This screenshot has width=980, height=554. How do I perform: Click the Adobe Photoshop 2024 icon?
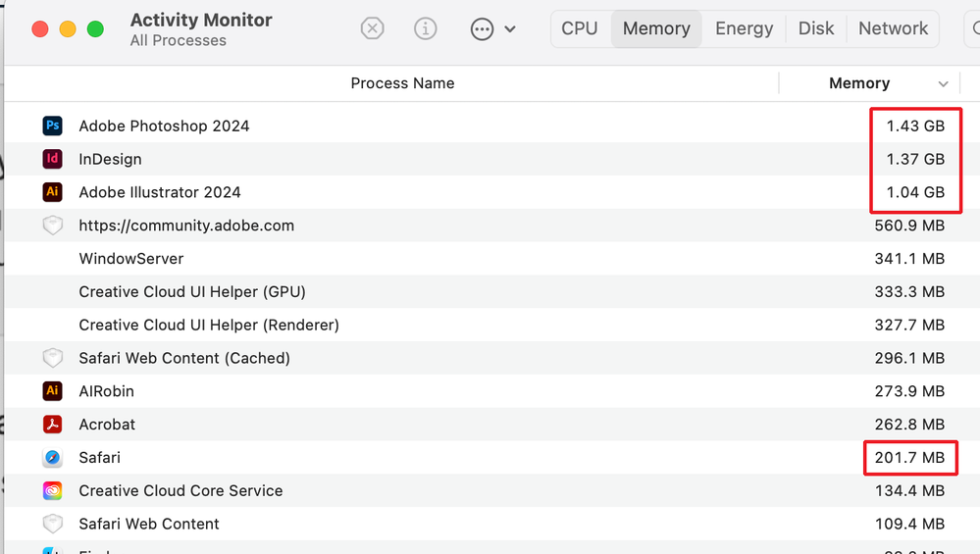(x=53, y=126)
